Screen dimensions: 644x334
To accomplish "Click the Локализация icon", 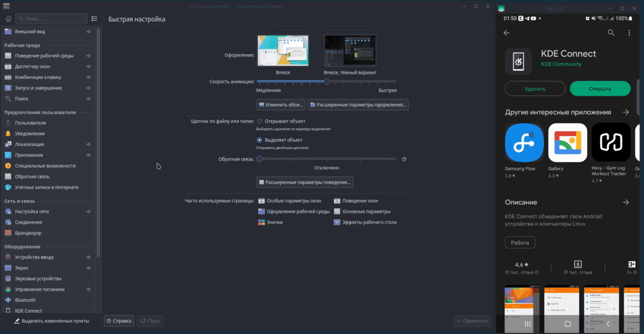I will [x=8, y=144].
